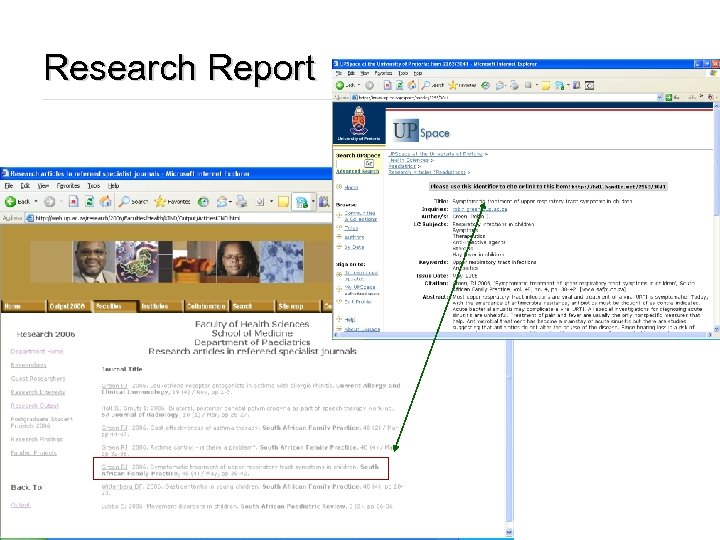Open Tools menu in UPSpace window

click(x=403, y=73)
